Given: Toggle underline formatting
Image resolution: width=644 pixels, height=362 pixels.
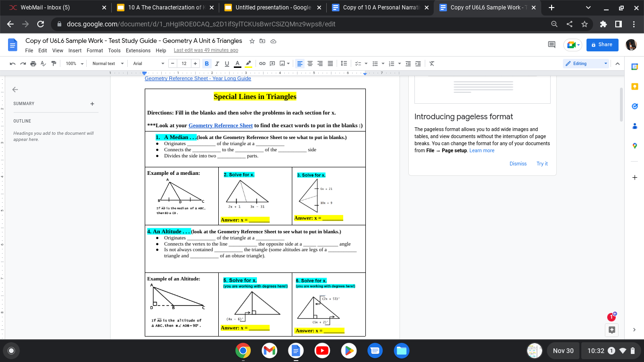Looking at the screenshot, I should point(227,64).
